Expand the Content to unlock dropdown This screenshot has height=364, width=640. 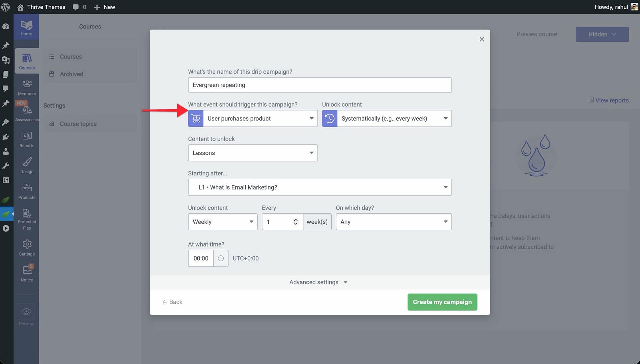[253, 153]
